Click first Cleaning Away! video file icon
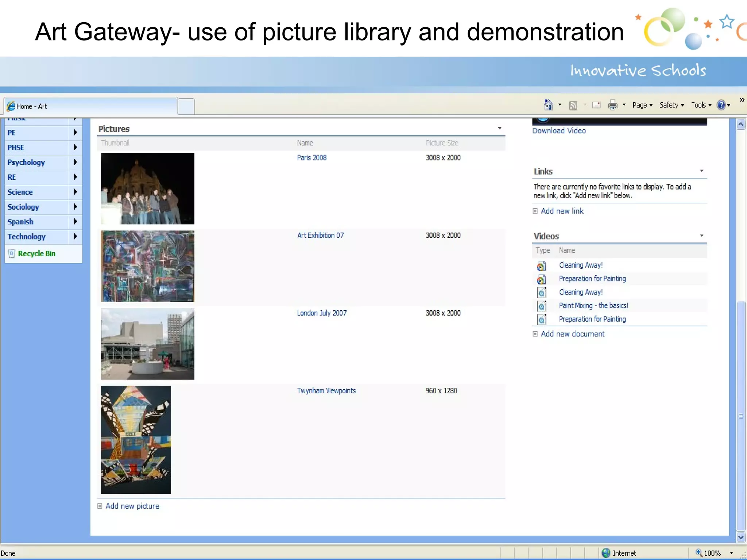The height and width of the screenshot is (560, 747). tap(541, 265)
